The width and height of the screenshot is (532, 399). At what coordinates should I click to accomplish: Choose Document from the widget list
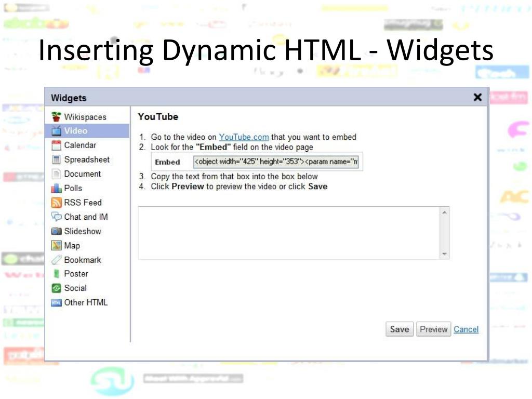[83, 174]
